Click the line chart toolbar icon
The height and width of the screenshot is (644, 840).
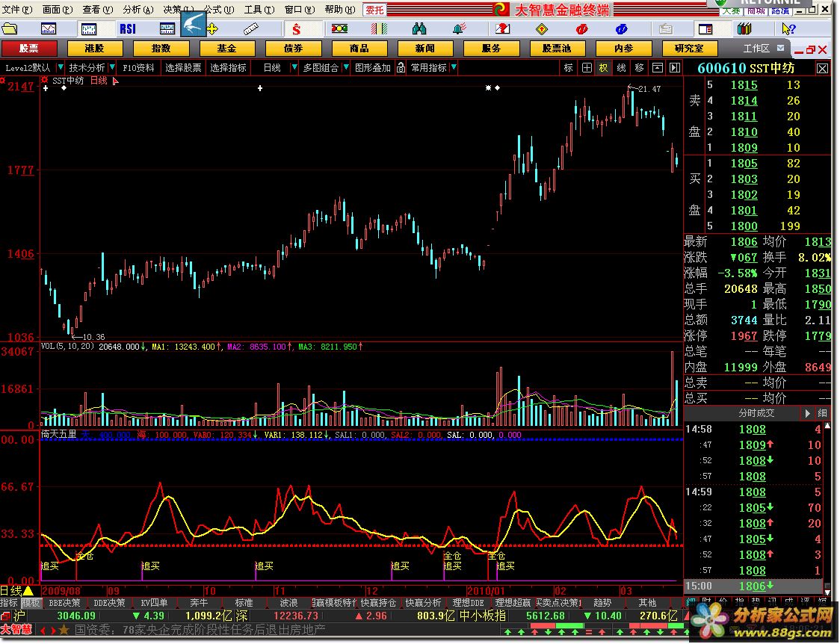pyautogui.click(x=49, y=28)
